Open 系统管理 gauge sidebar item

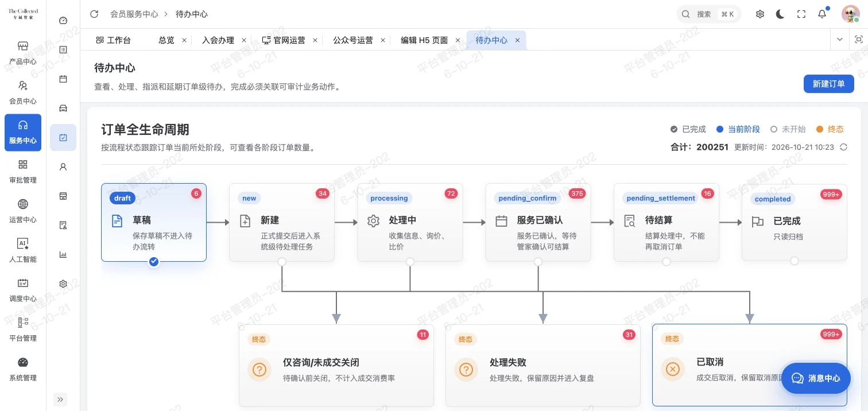(23, 369)
